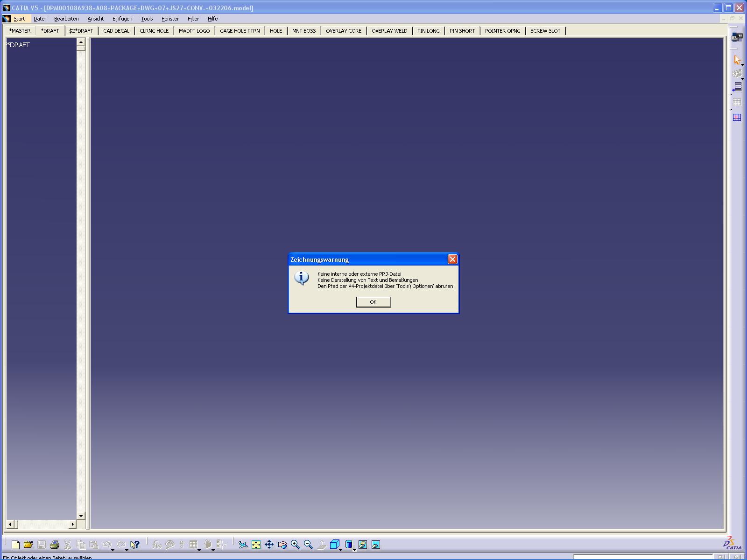Click the Print icon
747x560 pixels.
coord(55,545)
